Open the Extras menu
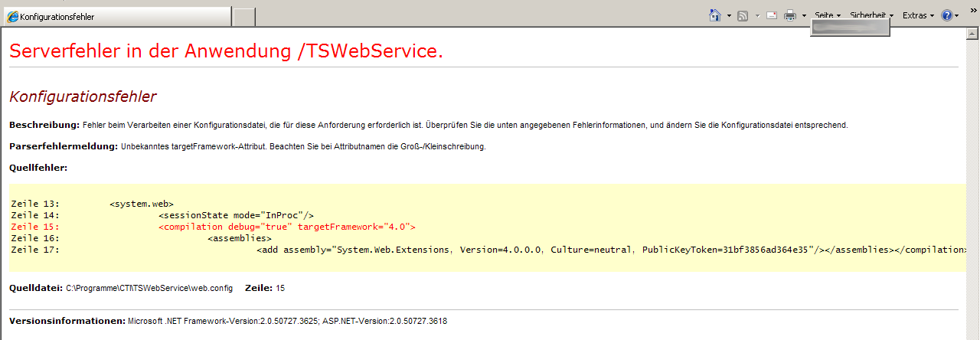Image resolution: width=980 pixels, height=340 pixels. (917, 15)
